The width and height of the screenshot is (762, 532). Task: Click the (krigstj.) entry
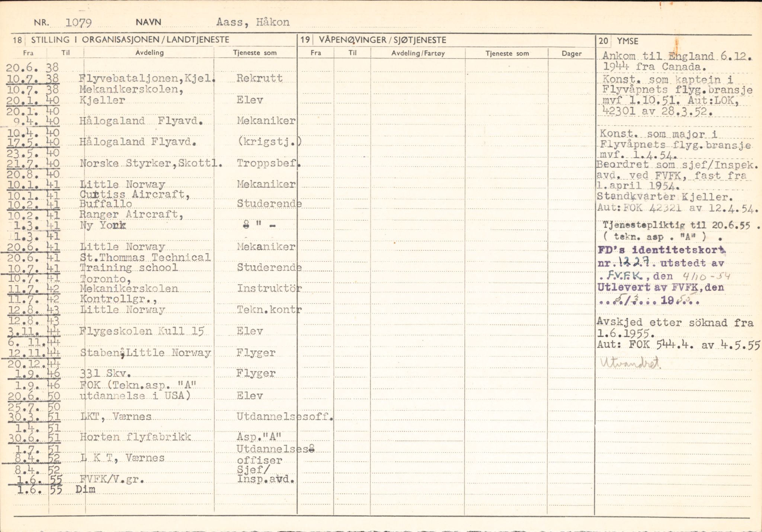pos(269,142)
